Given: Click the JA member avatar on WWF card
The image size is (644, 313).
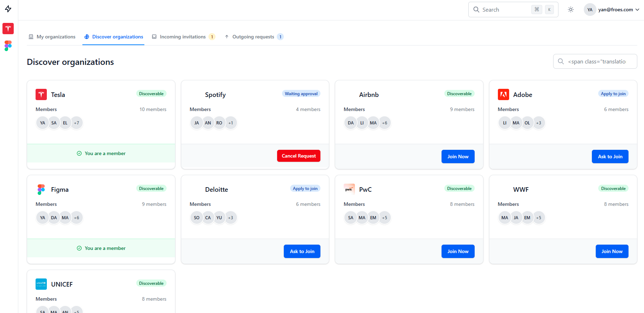Looking at the screenshot, I should click(516, 218).
